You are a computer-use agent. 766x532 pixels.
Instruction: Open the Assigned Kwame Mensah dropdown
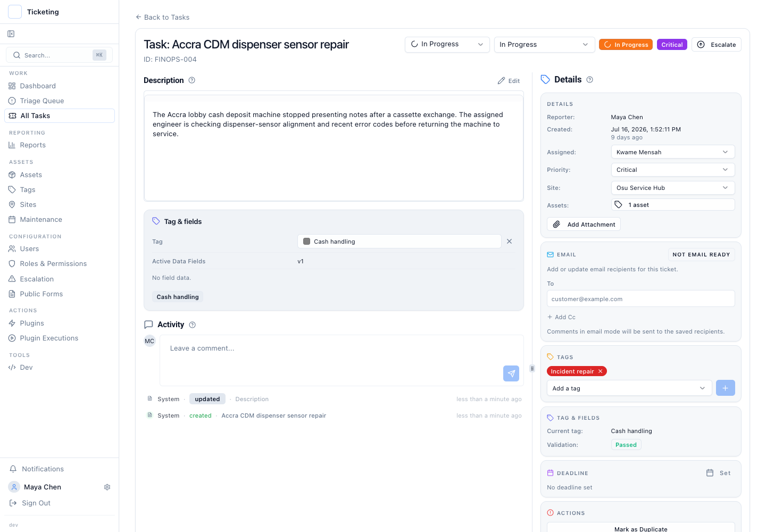click(x=673, y=152)
